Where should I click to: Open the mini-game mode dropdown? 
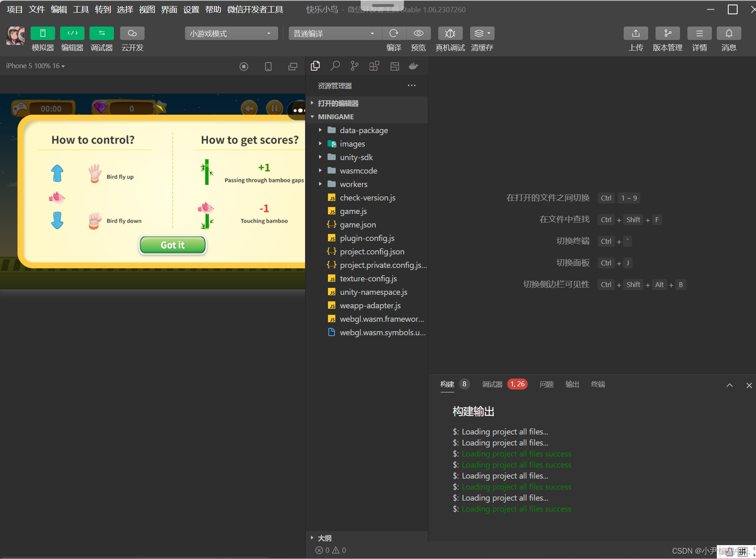click(x=231, y=33)
